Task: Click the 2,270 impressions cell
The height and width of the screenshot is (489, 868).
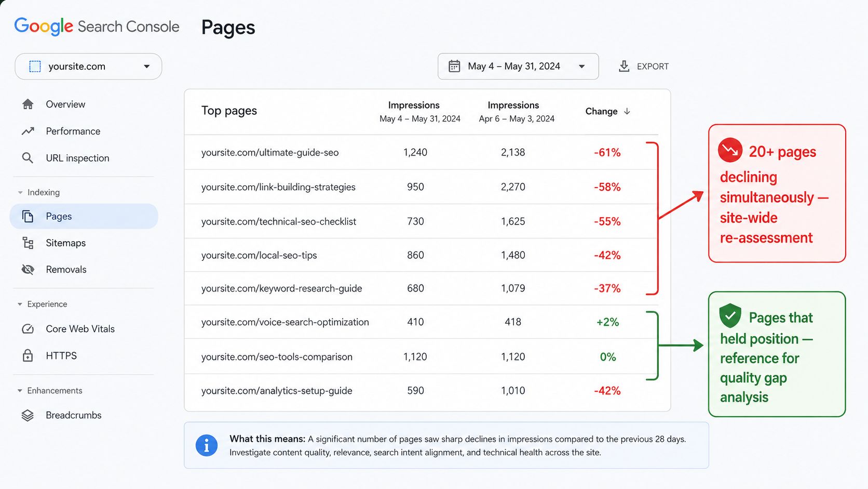Action: pos(513,187)
